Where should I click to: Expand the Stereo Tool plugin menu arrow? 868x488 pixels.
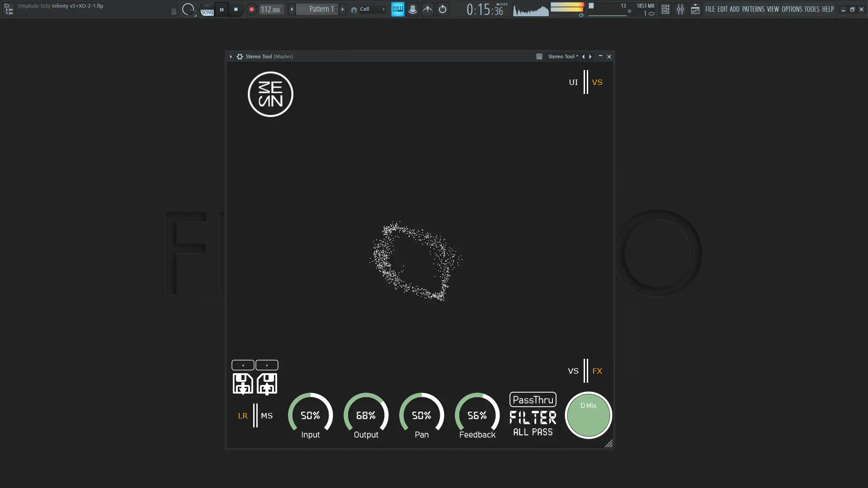tap(231, 56)
